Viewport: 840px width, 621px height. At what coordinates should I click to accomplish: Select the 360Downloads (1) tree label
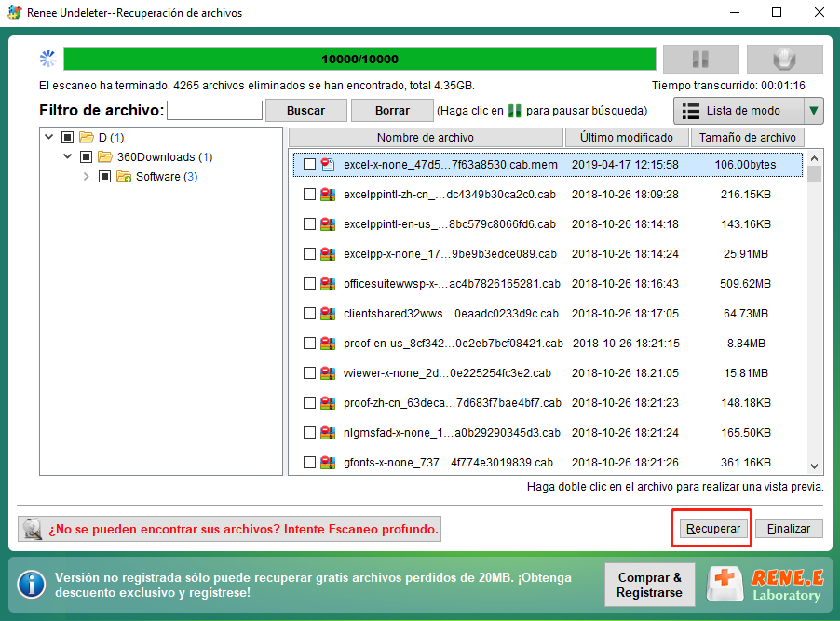165,157
